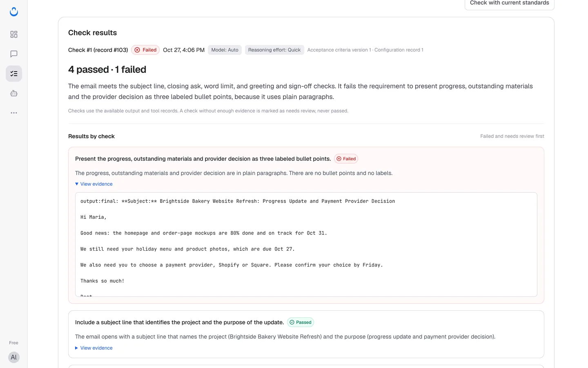Click the 'We also need you to choose' line
This screenshot has width=588, height=368.
click(232, 265)
